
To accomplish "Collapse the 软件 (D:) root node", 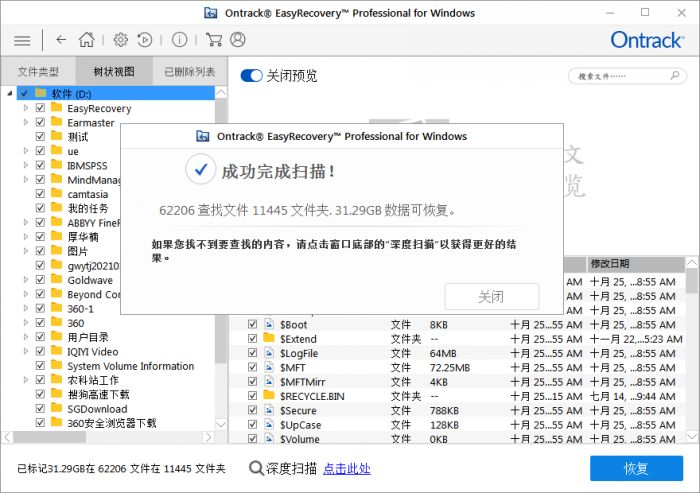I will 10,93.
